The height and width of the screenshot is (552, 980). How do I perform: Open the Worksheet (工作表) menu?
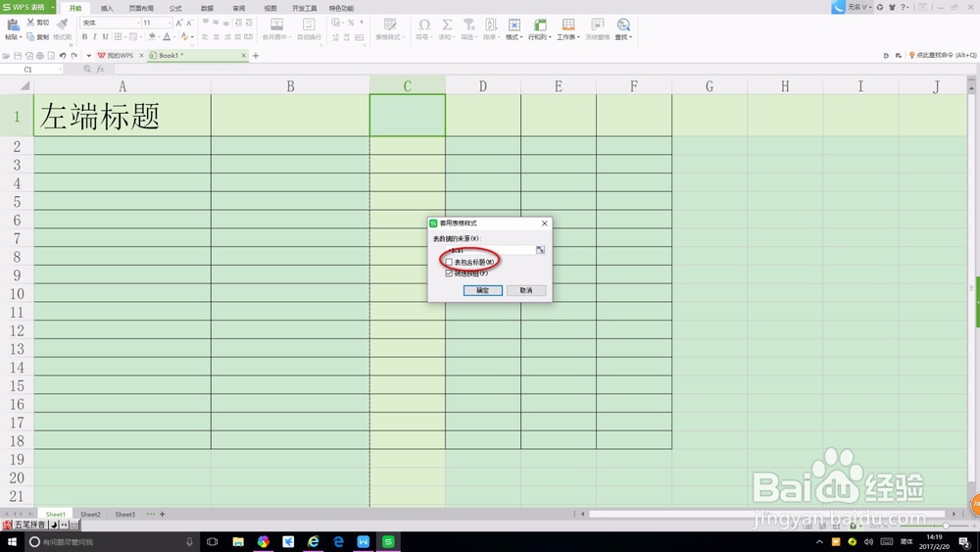coord(568,29)
